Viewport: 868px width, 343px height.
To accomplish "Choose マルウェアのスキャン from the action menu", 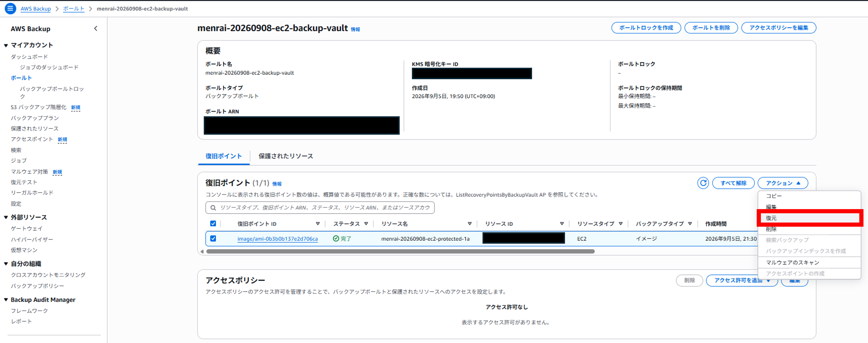I will pos(809,263).
